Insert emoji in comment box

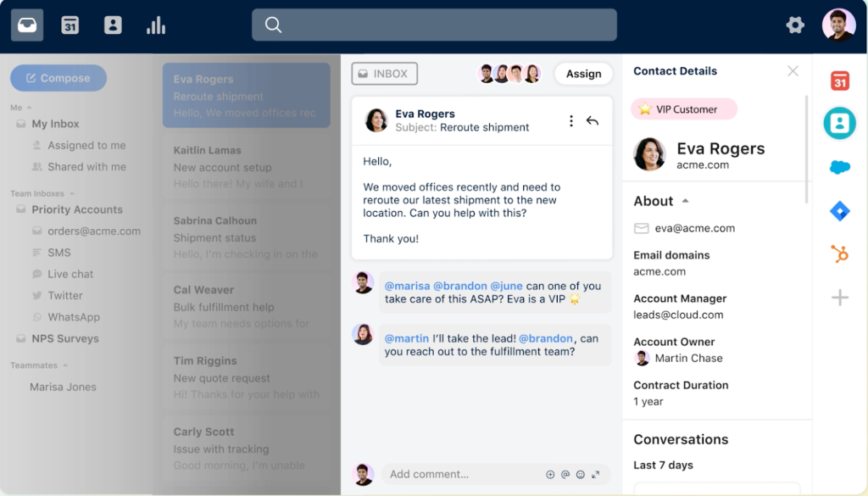pyautogui.click(x=581, y=475)
